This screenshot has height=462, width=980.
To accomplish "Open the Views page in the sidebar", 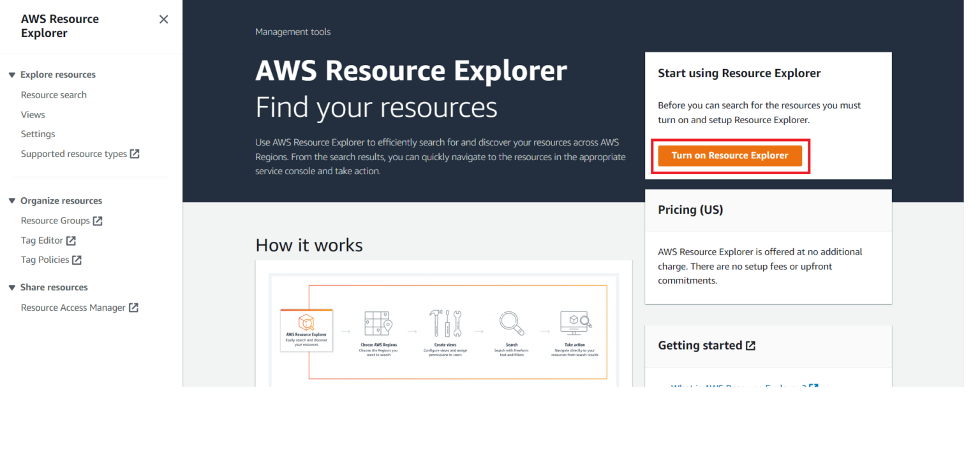I will click(33, 114).
